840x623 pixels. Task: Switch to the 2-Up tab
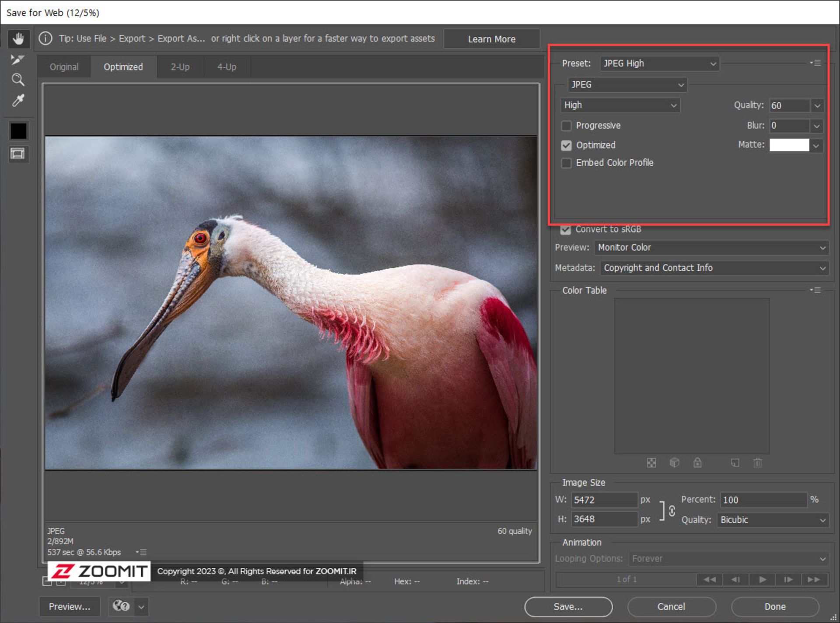180,67
